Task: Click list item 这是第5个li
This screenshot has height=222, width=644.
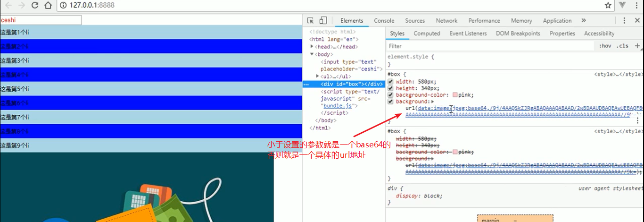Action: coord(151,89)
